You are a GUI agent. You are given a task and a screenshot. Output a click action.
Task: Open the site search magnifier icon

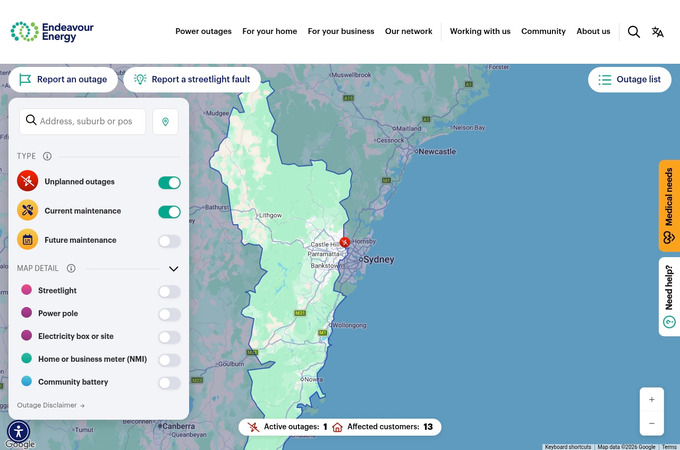tap(634, 32)
